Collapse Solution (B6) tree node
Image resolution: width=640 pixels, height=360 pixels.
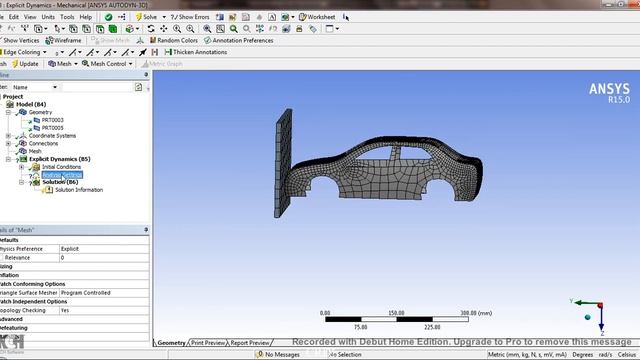pyautogui.click(x=22, y=182)
